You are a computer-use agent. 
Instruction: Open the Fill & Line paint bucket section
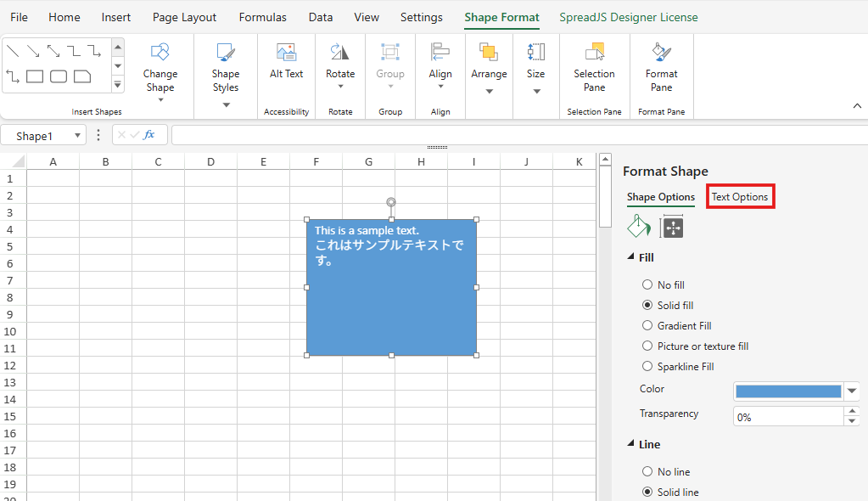[x=639, y=226]
